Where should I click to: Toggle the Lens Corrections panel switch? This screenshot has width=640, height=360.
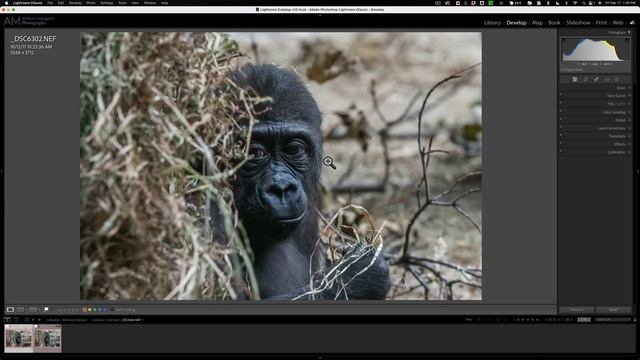pyautogui.click(x=561, y=128)
